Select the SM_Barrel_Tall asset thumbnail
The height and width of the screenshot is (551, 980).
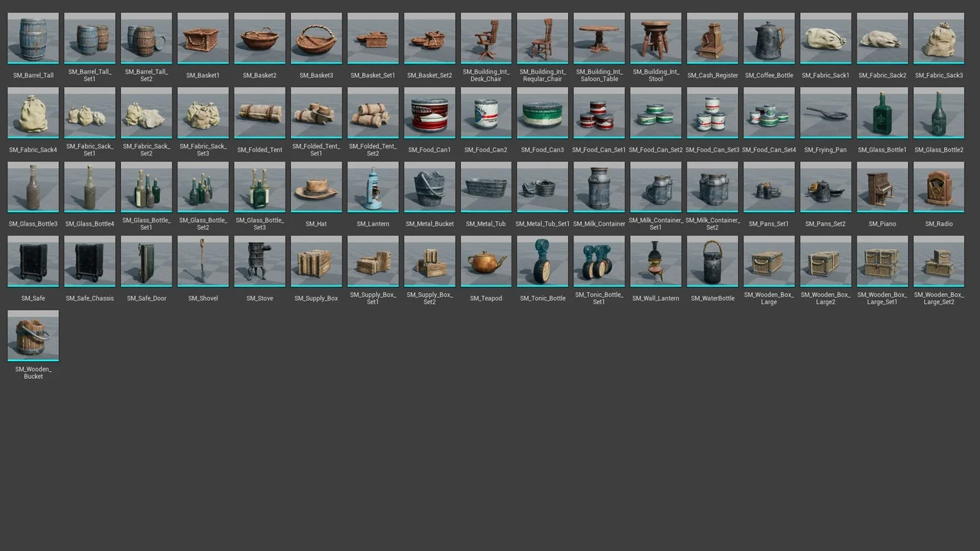(33, 38)
